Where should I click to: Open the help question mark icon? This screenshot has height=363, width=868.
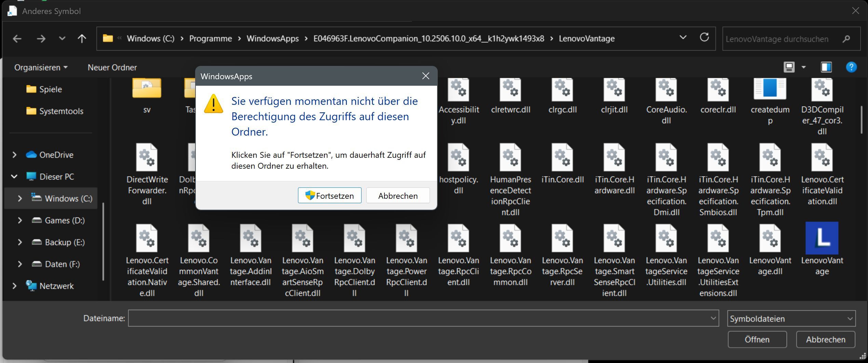[851, 67]
